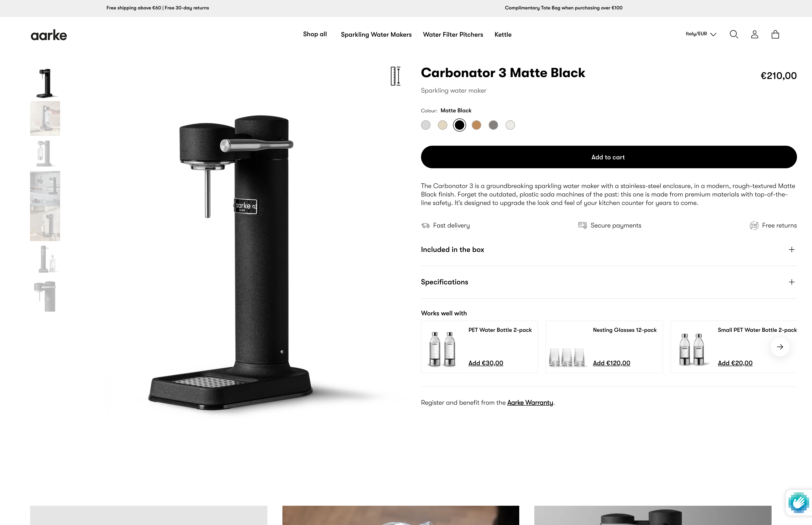Click the product dimensions ruler icon

coord(396,76)
